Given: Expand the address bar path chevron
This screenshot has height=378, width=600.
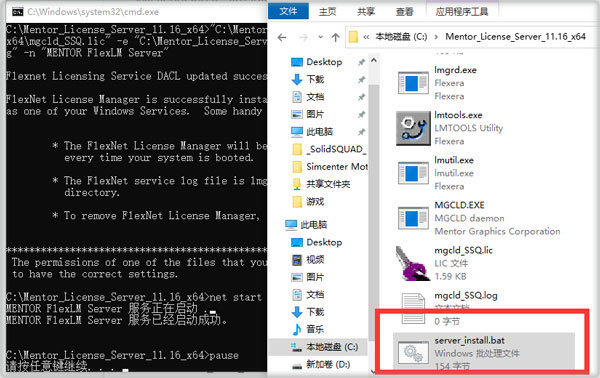Looking at the screenshot, I should pos(366,37).
